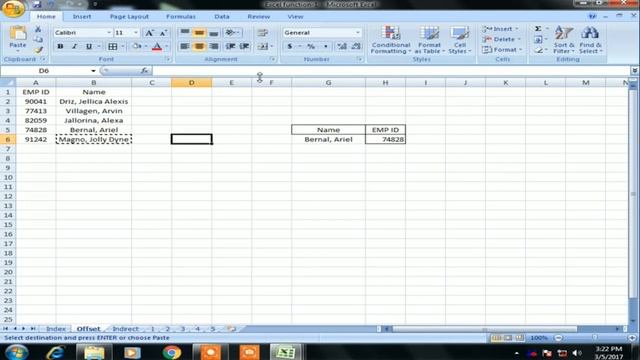640x360 pixels.
Task: Click Accounting Number Format dollar icon
Action: tap(290, 47)
